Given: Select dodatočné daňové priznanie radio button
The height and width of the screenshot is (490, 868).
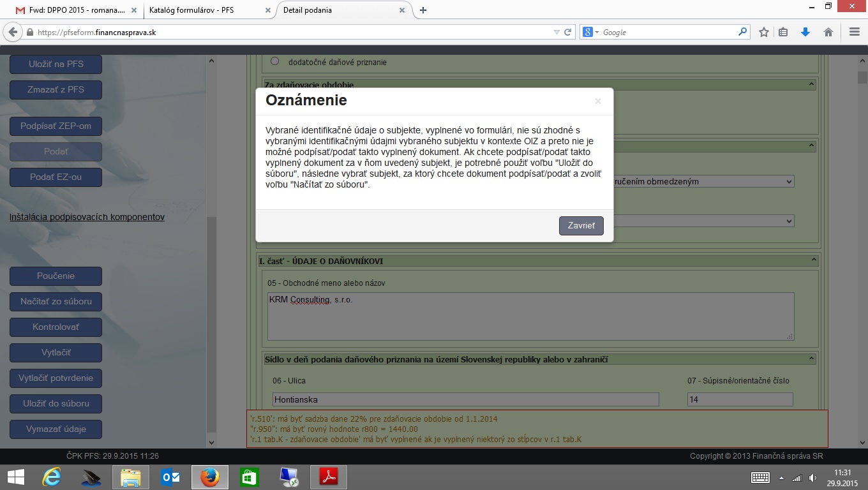Looking at the screenshot, I should (275, 61).
